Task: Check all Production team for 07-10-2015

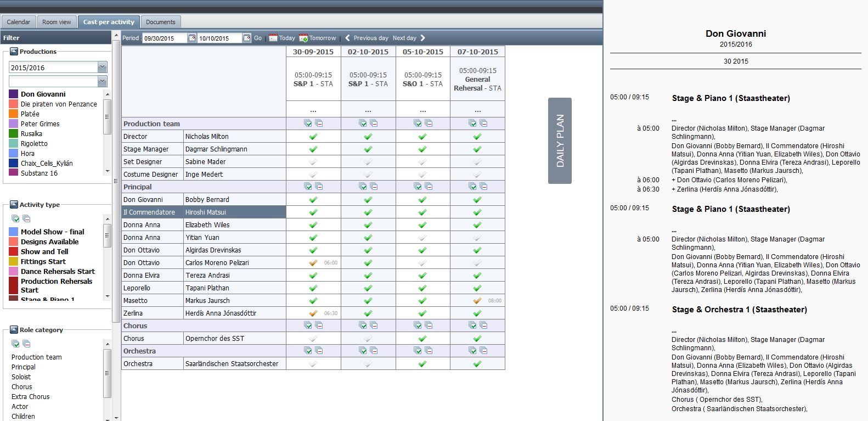Action: tap(472, 124)
